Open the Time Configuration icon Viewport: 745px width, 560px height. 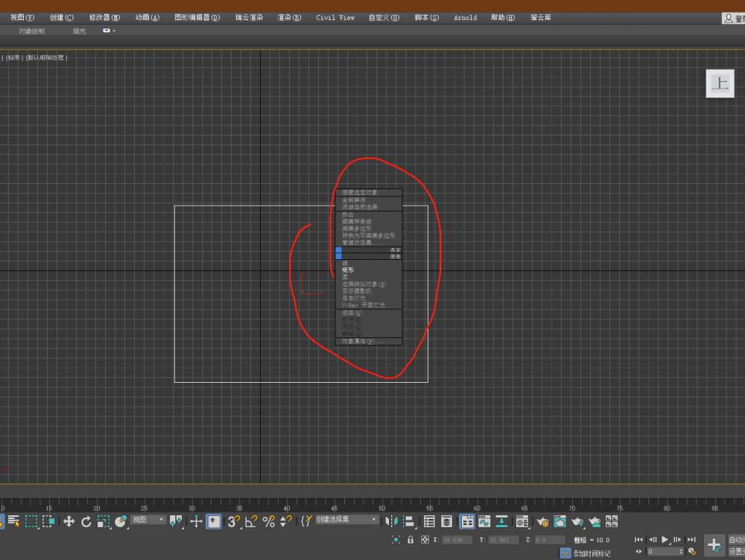(692, 552)
